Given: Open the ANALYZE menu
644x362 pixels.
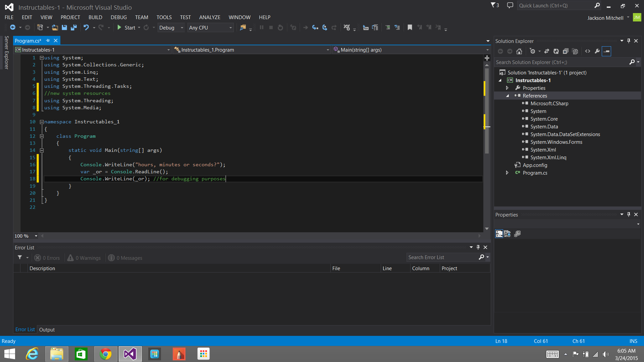Looking at the screenshot, I should (x=210, y=17).
